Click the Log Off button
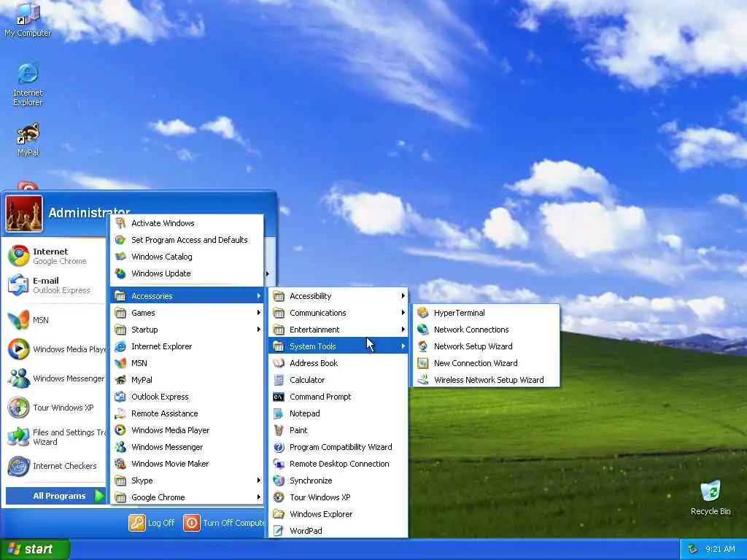The image size is (747, 560). tap(152, 523)
